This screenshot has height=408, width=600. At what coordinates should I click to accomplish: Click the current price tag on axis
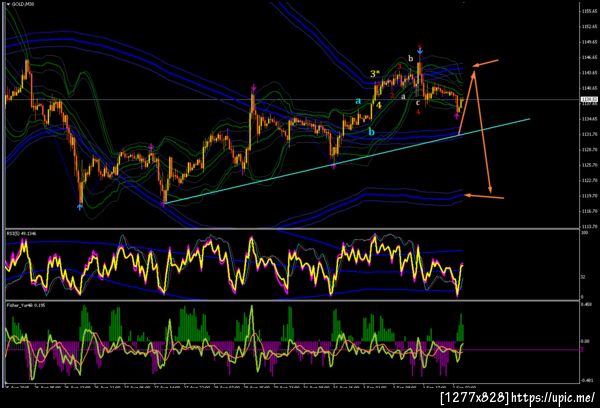click(589, 100)
